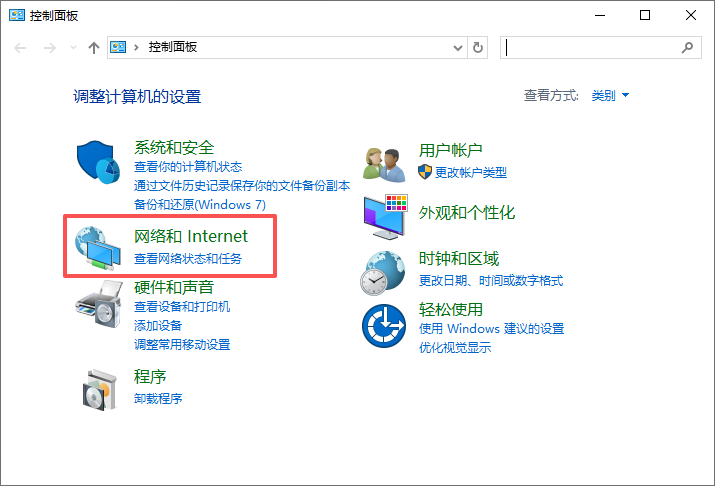Open 系统和安全 category
This screenshot has height=486, width=715.
(x=174, y=147)
